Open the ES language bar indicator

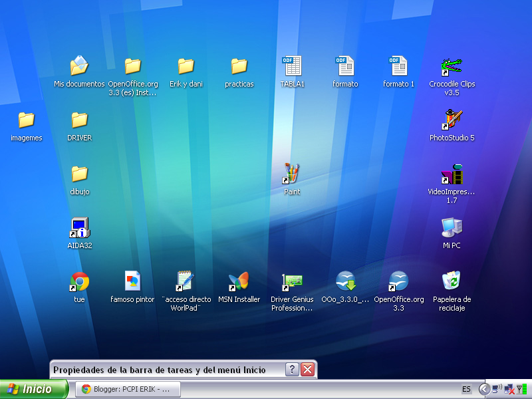(x=467, y=389)
